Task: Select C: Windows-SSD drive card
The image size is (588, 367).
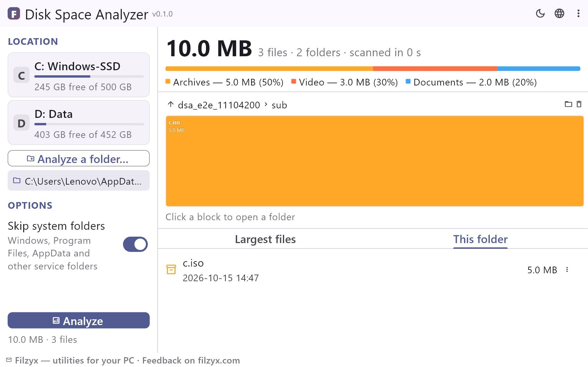Action: (79, 75)
